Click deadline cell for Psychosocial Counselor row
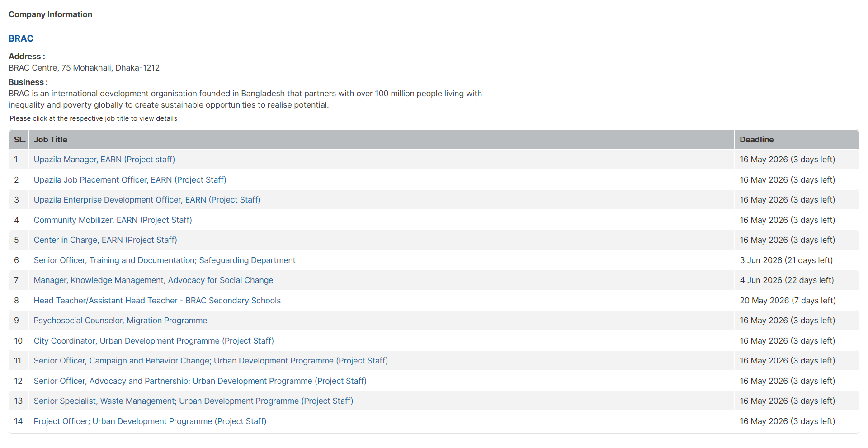 (x=797, y=321)
